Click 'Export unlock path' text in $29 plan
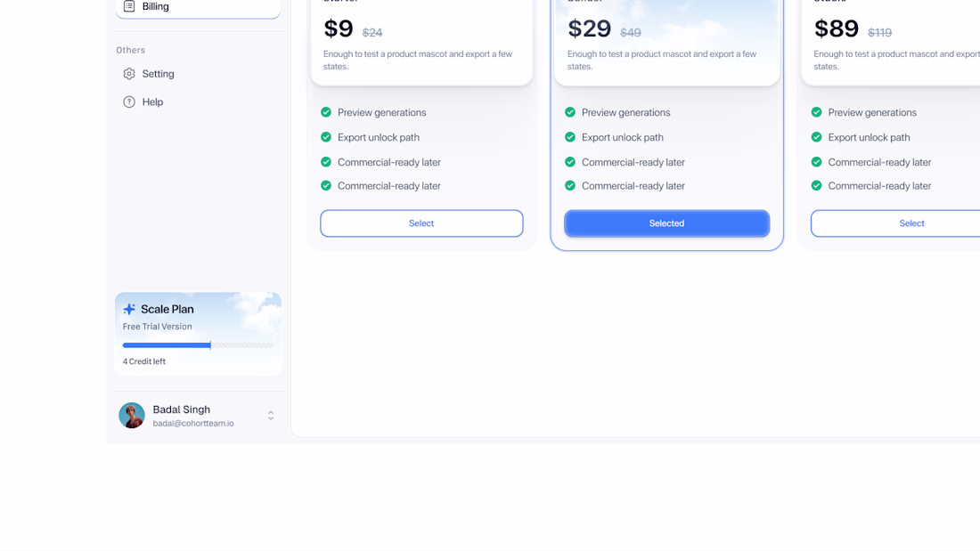Screen dimensions: 980x551 pyautogui.click(x=623, y=137)
